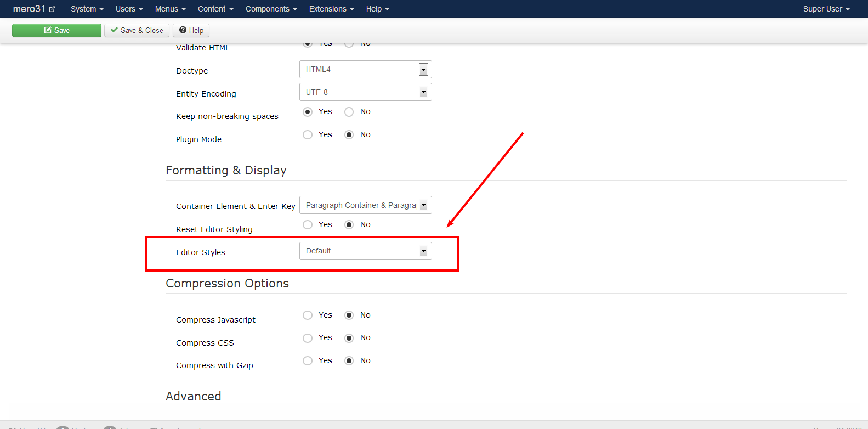The width and height of the screenshot is (868, 429).
Task: Open the Extensions menu
Action: (x=331, y=9)
